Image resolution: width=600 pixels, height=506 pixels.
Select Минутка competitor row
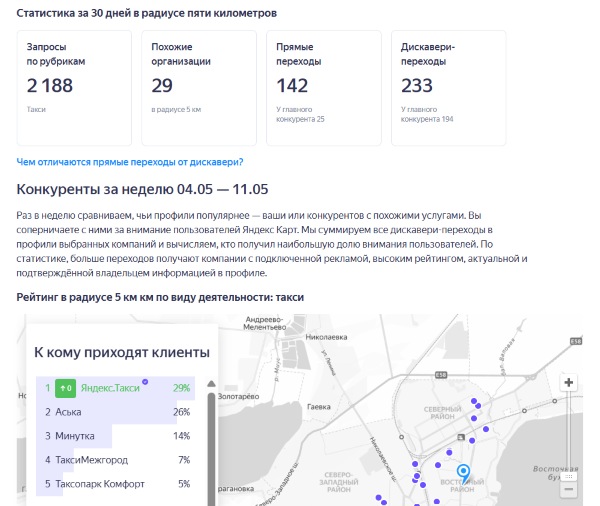[x=116, y=436]
